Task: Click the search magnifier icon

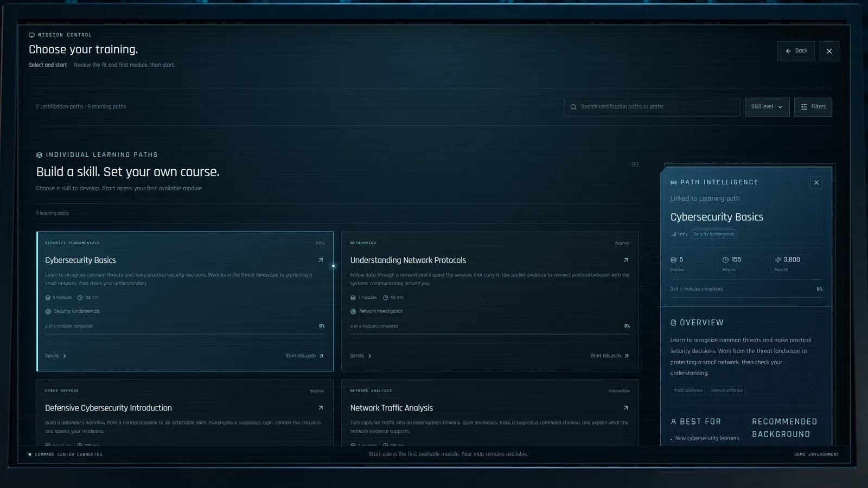Action: (x=573, y=107)
